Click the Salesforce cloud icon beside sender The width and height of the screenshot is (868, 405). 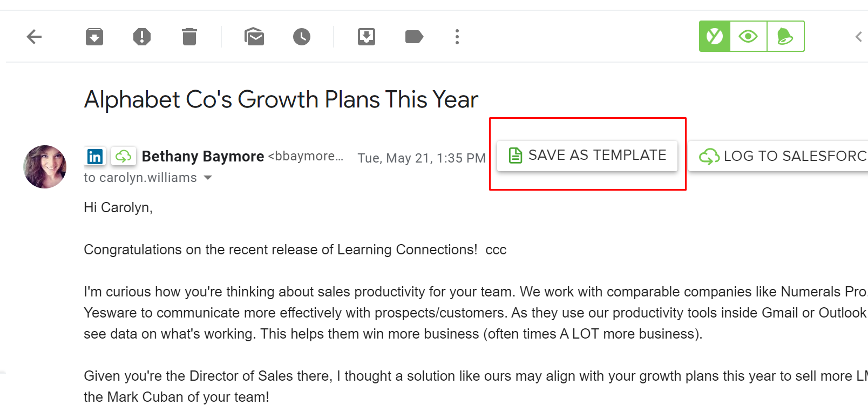[123, 157]
